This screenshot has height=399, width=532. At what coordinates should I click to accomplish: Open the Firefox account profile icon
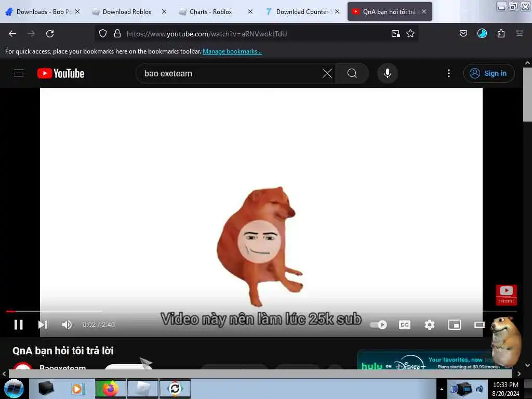482,33
